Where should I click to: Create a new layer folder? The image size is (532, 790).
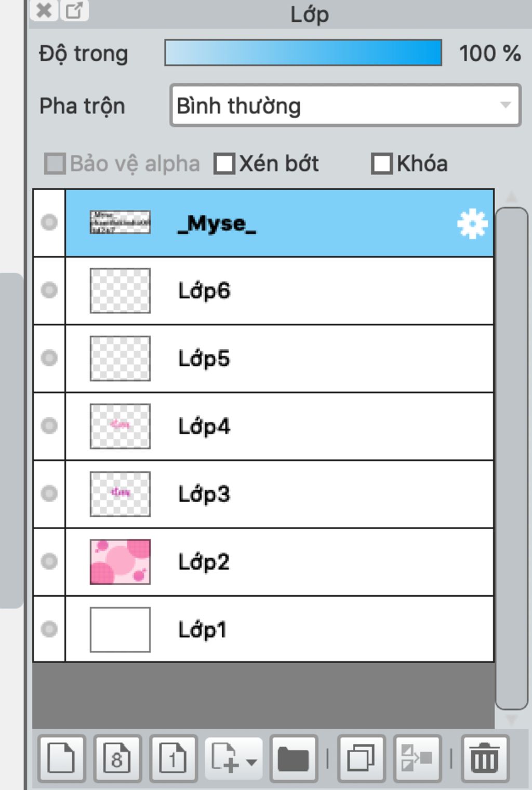pyautogui.click(x=294, y=759)
